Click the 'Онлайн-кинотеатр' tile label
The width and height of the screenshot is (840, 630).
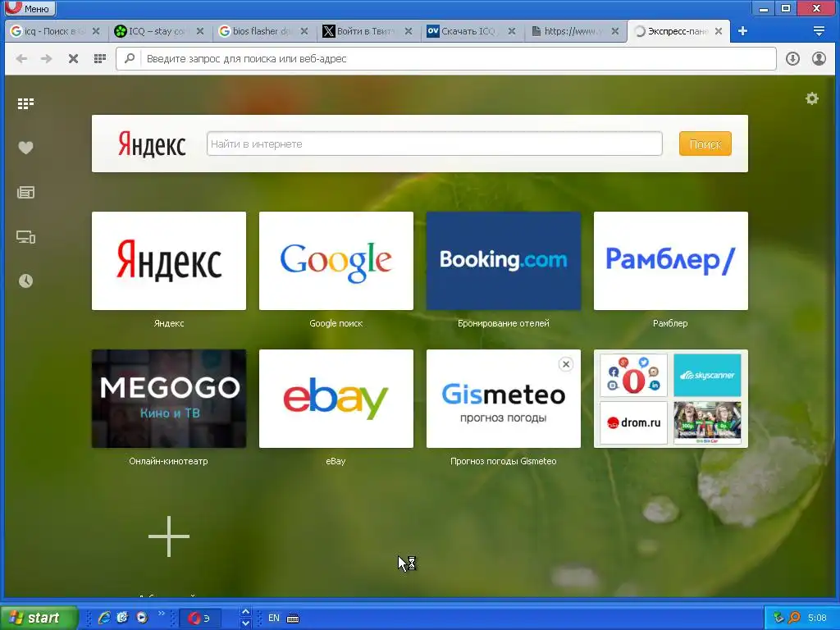[169, 461]
